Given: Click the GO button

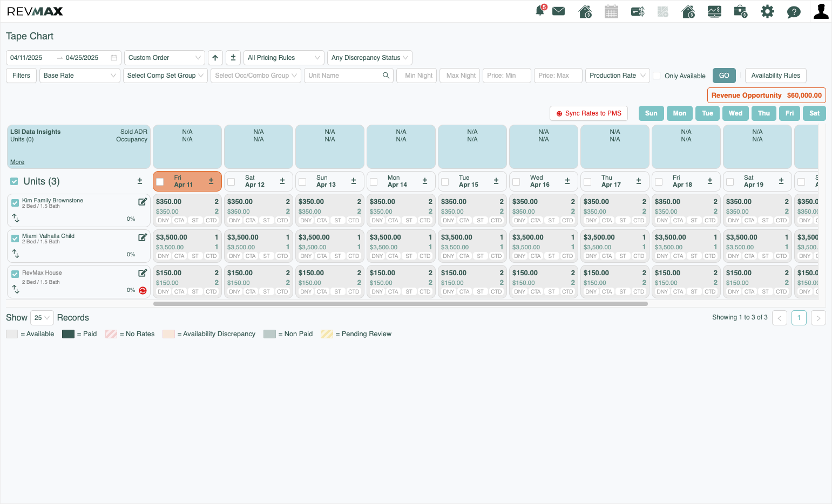Looking at the screenshot, I should [x=724, y=76].
